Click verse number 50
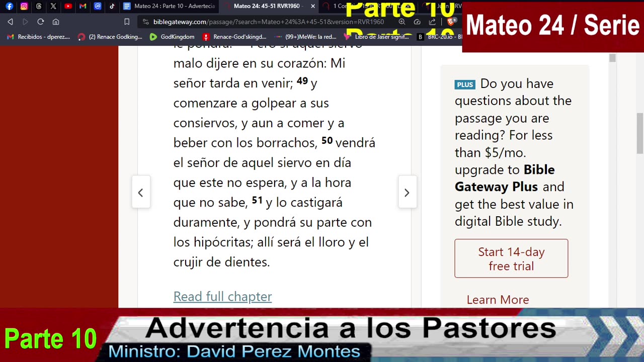This screenshot has height=362, width=644. click(327, 141)
